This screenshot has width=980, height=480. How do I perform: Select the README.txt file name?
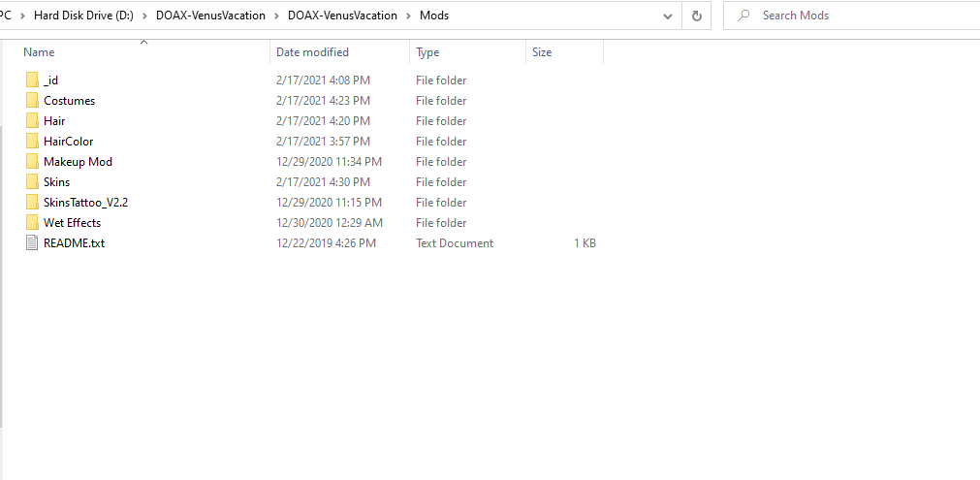pyautogui.click(x=74, y=243)
